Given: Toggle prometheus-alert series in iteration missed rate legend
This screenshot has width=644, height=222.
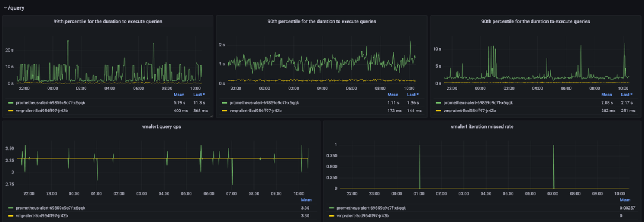Looking at the screenshot, I should [371, 208].
